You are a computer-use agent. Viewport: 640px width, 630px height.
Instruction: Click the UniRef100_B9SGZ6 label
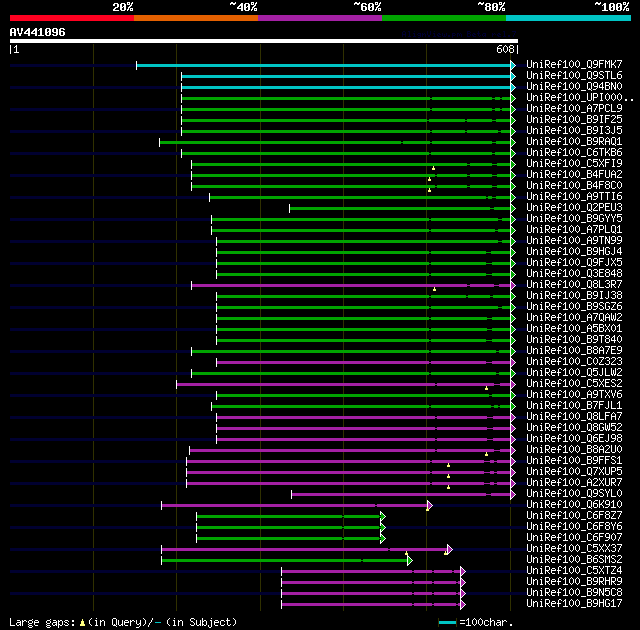[574, 307]
